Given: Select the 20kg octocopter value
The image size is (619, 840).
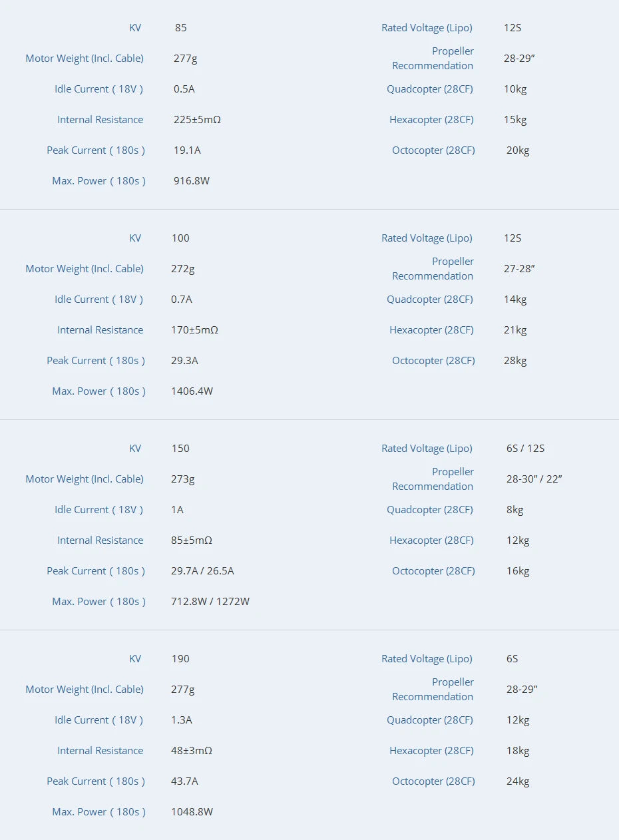Looking at the screenshot, I should (518, 150).
